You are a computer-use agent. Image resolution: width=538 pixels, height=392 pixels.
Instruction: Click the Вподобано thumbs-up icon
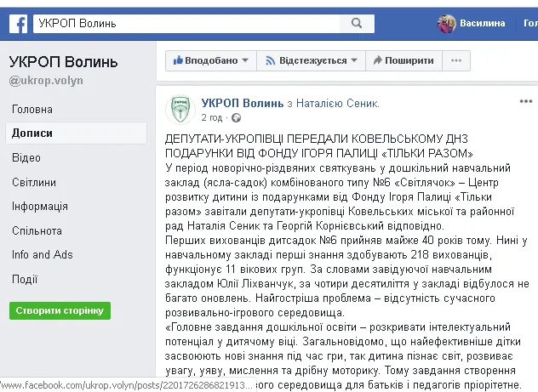point(178,60)
